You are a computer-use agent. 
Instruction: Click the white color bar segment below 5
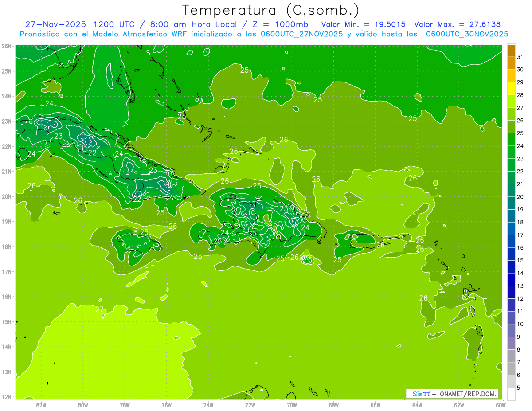click(512, 394)
